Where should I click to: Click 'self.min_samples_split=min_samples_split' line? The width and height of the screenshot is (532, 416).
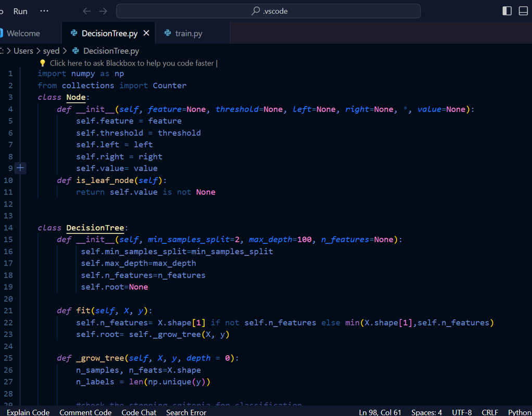click(x=177, y=252)
